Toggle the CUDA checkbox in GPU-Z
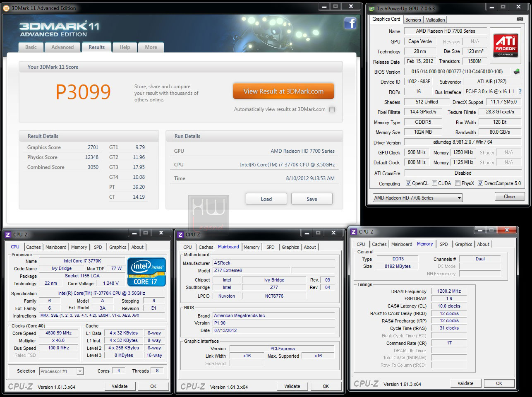 [434, 183]
